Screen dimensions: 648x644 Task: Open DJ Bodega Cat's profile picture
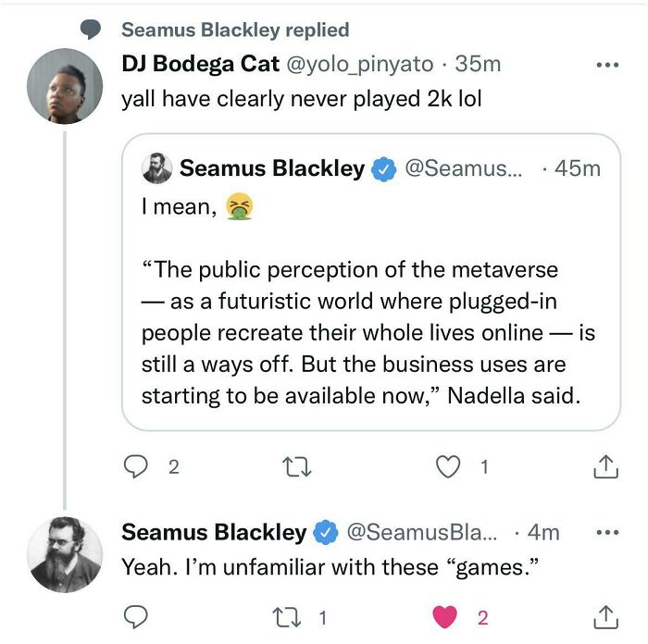[x=64, y=86]
